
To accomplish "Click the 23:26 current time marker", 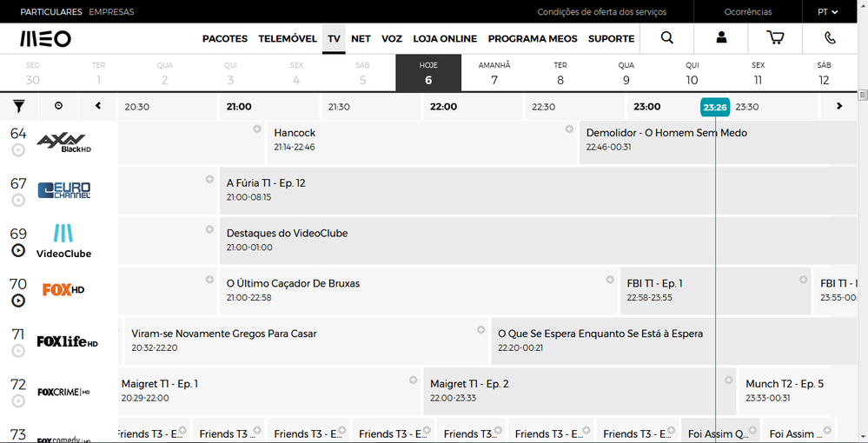I will [715, 107].
